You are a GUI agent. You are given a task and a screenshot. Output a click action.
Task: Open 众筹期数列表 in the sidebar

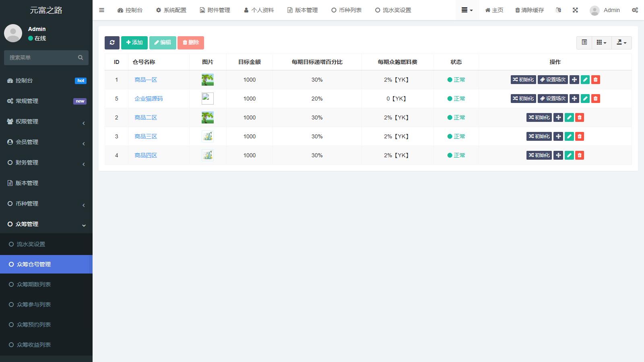(34, 284)
